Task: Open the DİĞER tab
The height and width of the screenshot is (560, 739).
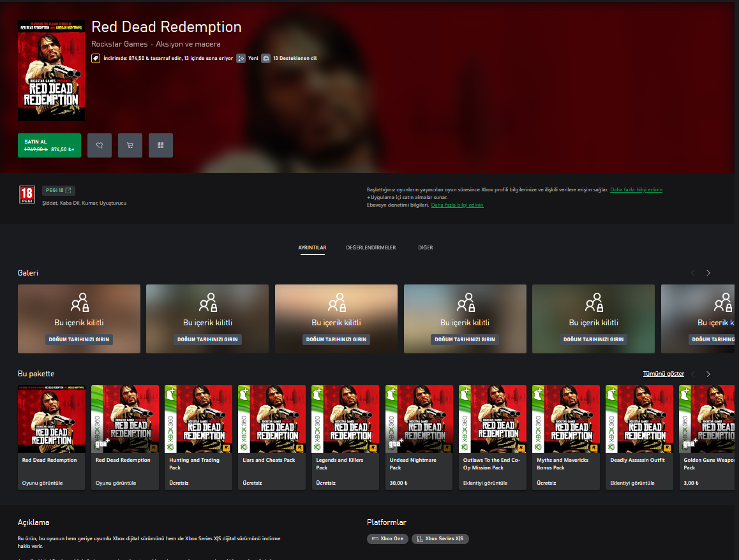Action: point(426,247)
